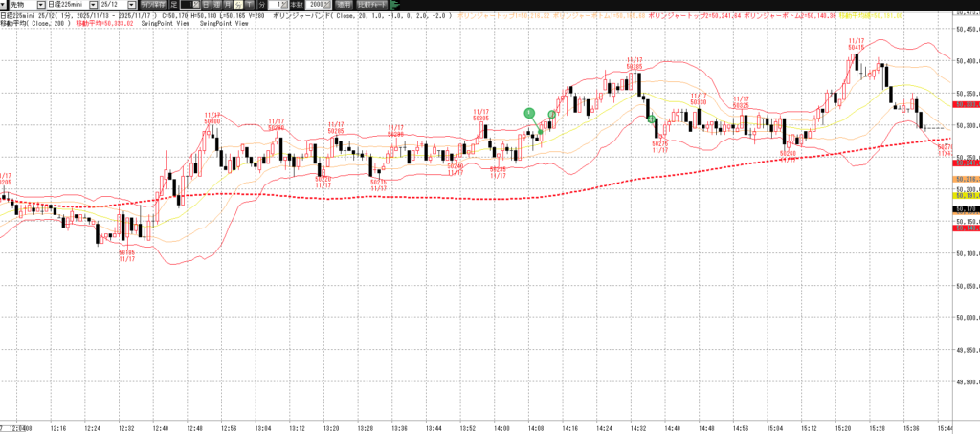Select the green marker near the 14:33 candle

(x=652, y=119)
